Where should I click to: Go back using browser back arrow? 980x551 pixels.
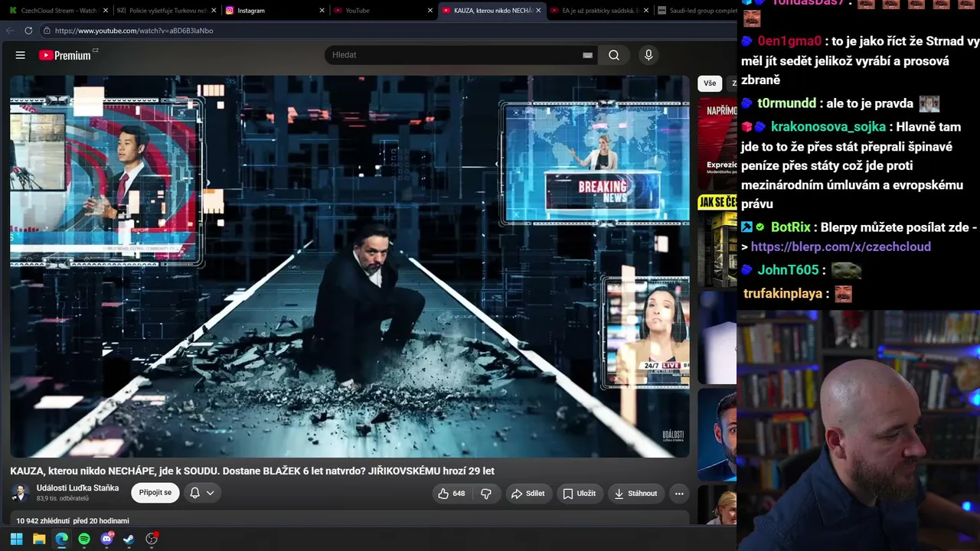coord(10,31)
